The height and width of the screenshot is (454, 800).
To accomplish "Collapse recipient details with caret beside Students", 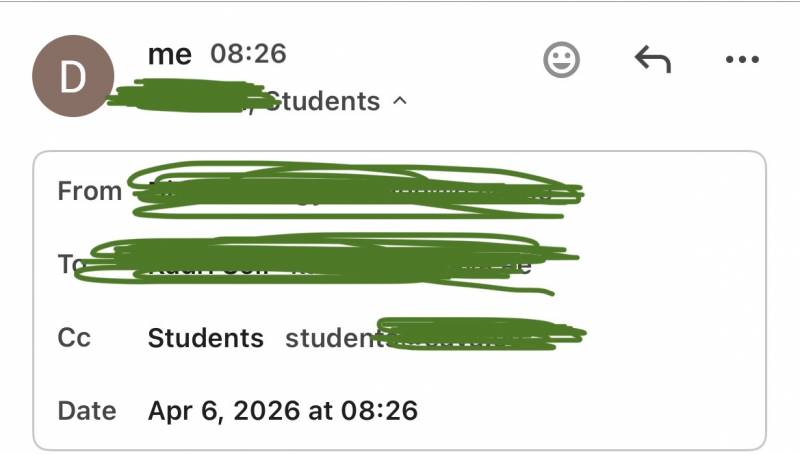I will click(x=400, y=101).
